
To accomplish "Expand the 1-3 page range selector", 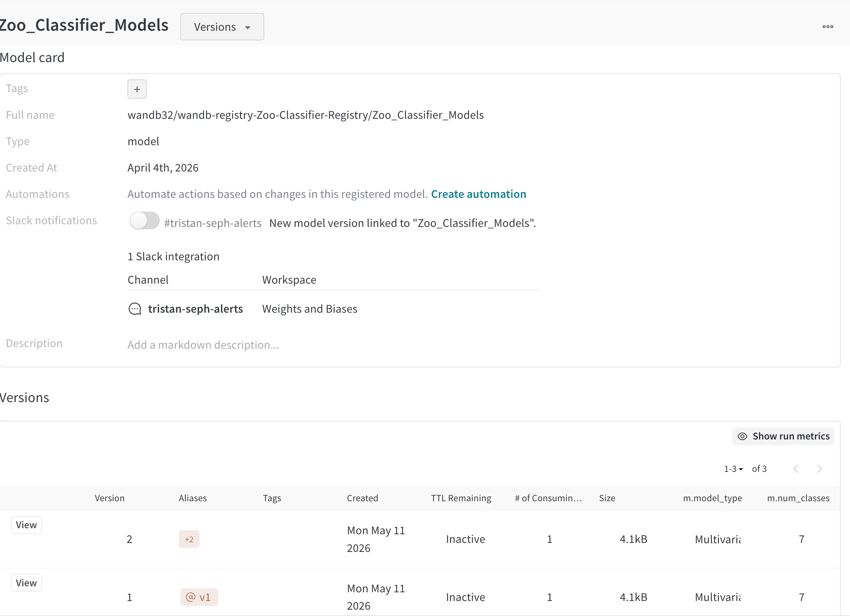I will pos(734,469).
